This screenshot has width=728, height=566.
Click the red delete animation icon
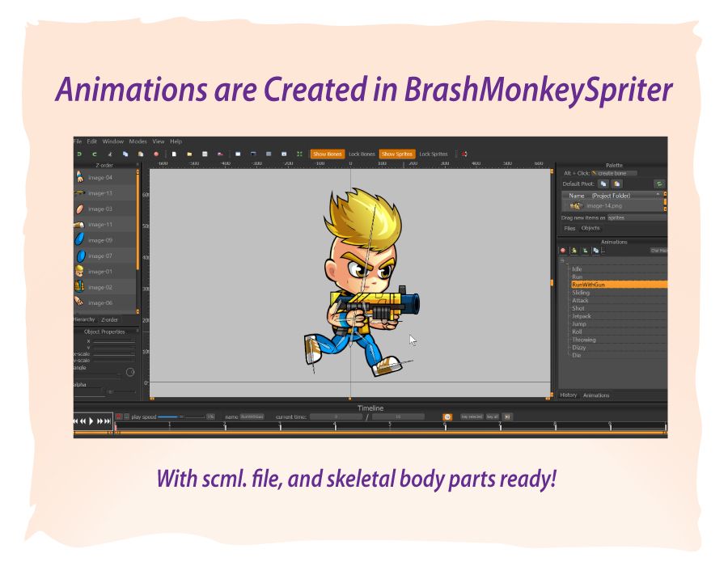pos(563,251)
